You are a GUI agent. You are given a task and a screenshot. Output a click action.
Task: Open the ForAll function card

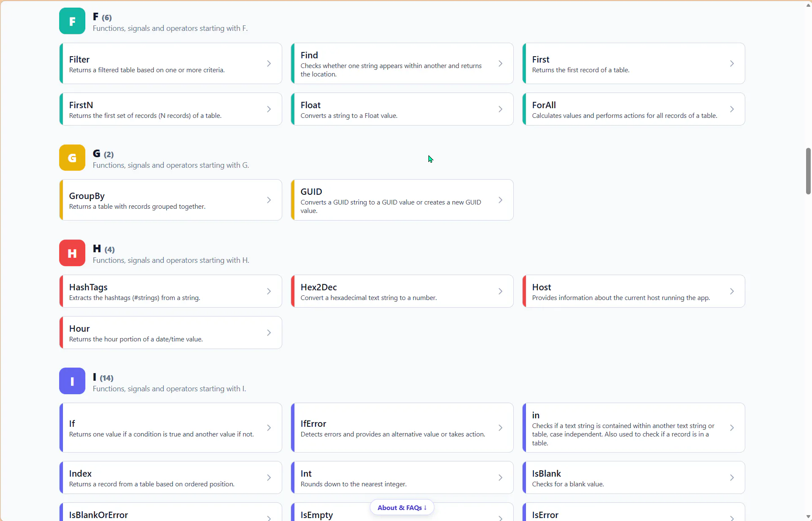pyautogui.click(x=634, y=109)
